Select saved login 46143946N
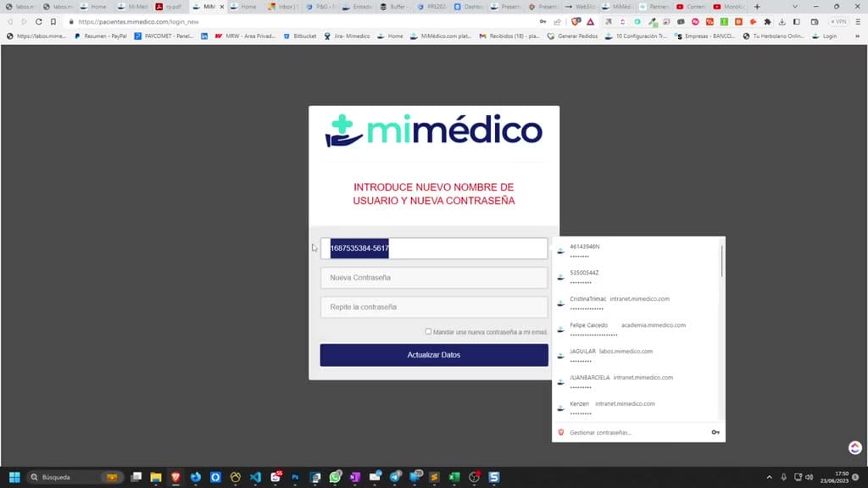Screen dimensions: 868x488 (637, 251)
